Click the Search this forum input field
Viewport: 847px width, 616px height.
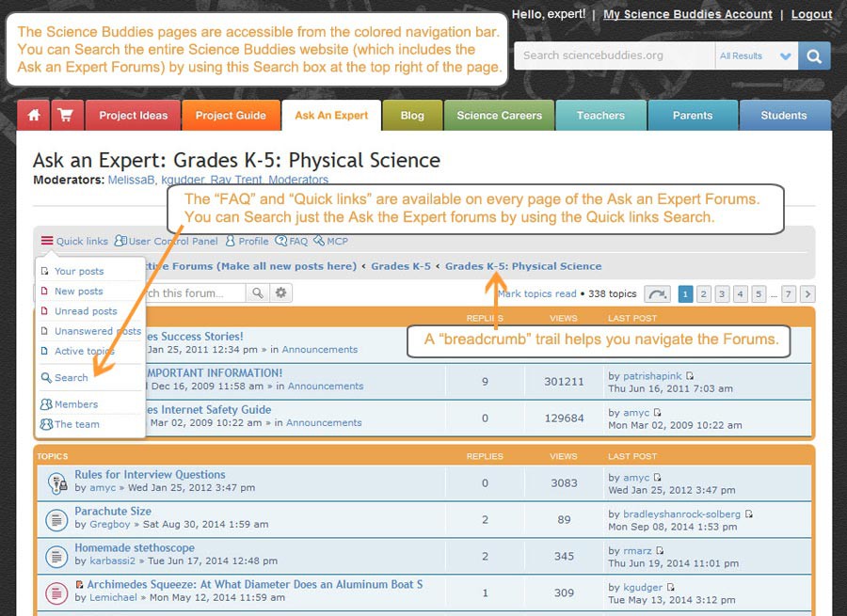point(196,292)
